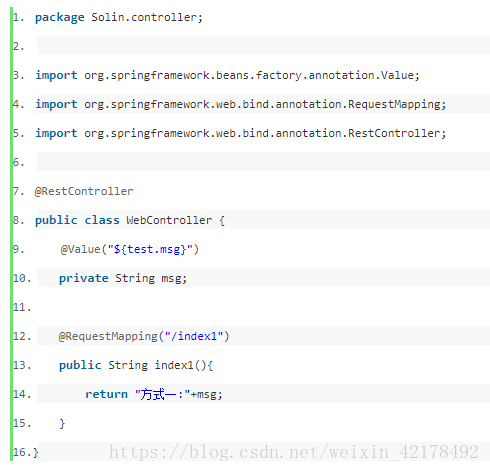Click the import RestController line

[240, 133]
